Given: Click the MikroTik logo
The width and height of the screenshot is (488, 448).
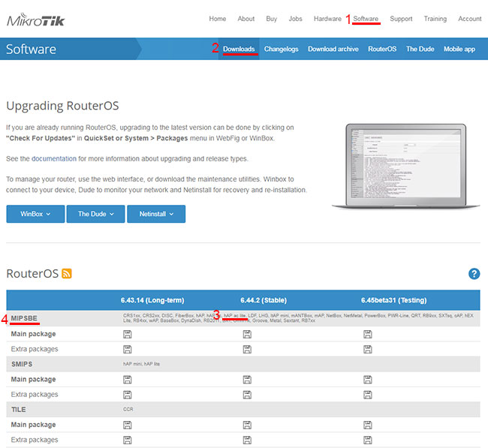Looking at the screenshot, I should tap(35, 20).
